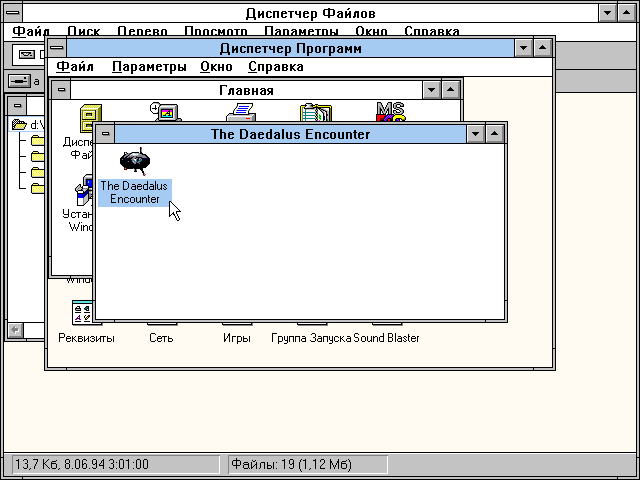Select the Sound Blaster group label
The width and height of the screenshot is (640, 480).
tap(386, 338)
